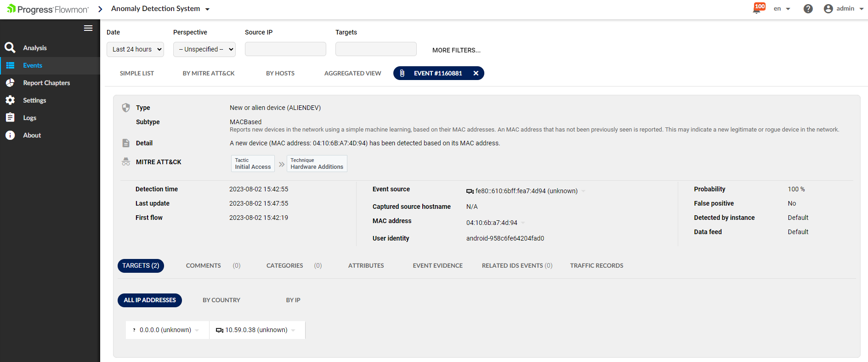The image size is (868, 362).
Task: Open the Perspective dropdown
Action: click(x=204, y=49)
